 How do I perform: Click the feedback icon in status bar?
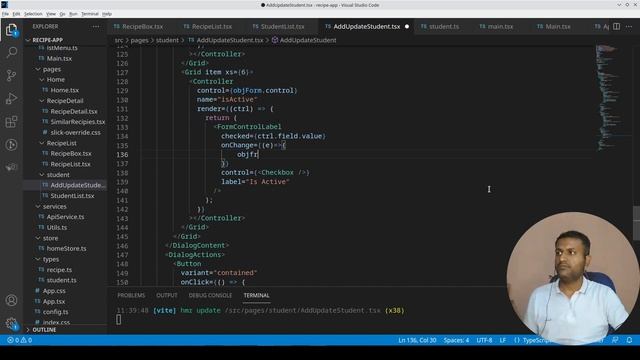click(x=615, y=340)
